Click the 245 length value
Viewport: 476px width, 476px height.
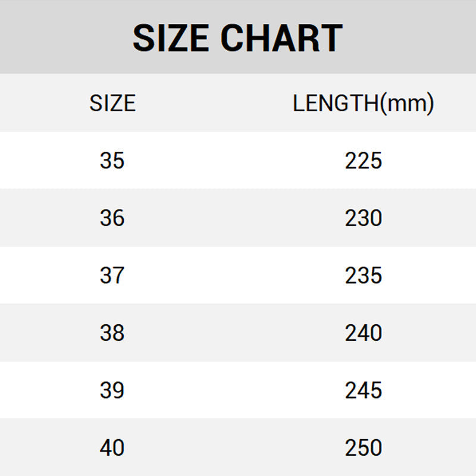point(363,390)
